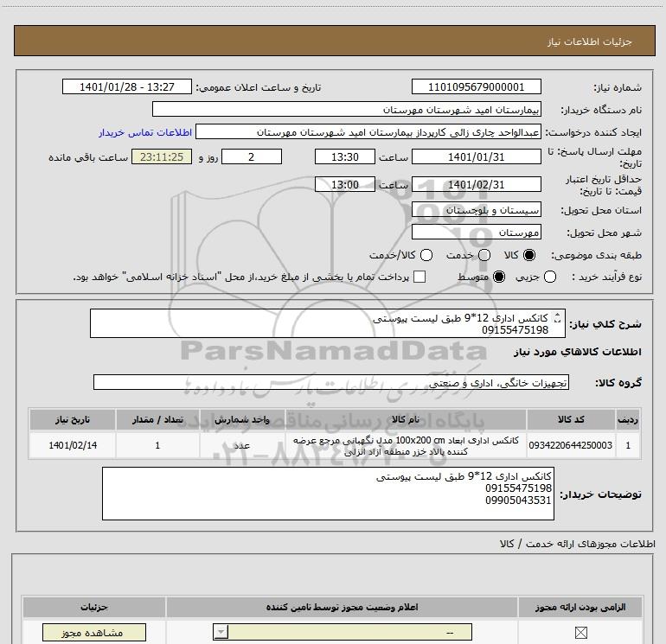Click the province field سیستان و بلوچستان
This screenshot has height=644, width=666.
(476, 210)
